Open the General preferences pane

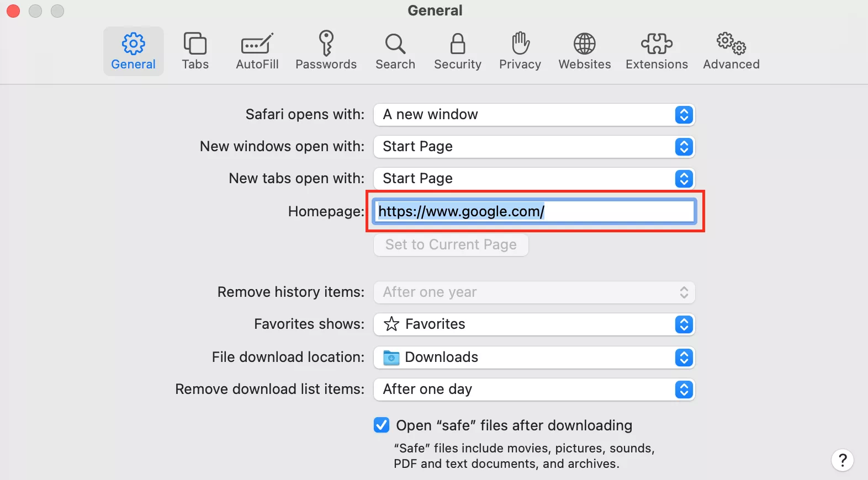point(134,51)
